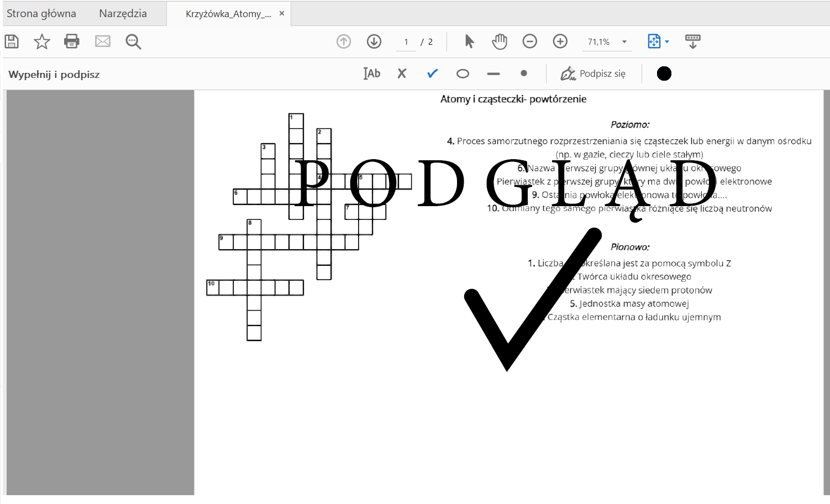Switch to Strona główna tab
This screenshot has height=504, width=830.
click(41, 14)
